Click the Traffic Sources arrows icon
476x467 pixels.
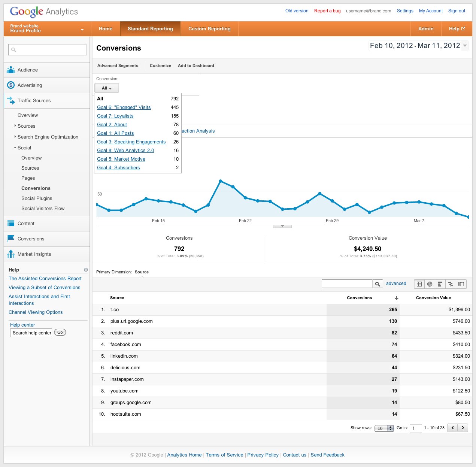(11, 100)
